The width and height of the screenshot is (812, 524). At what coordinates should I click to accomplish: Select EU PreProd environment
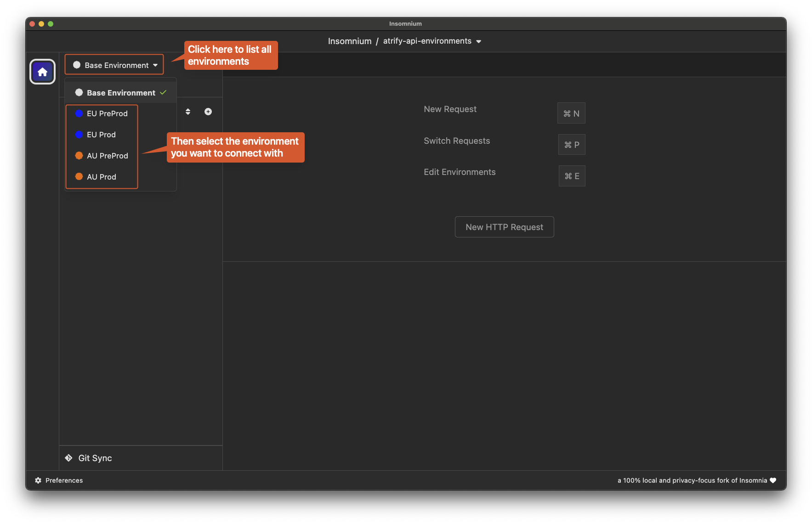(x=107, y=113)
